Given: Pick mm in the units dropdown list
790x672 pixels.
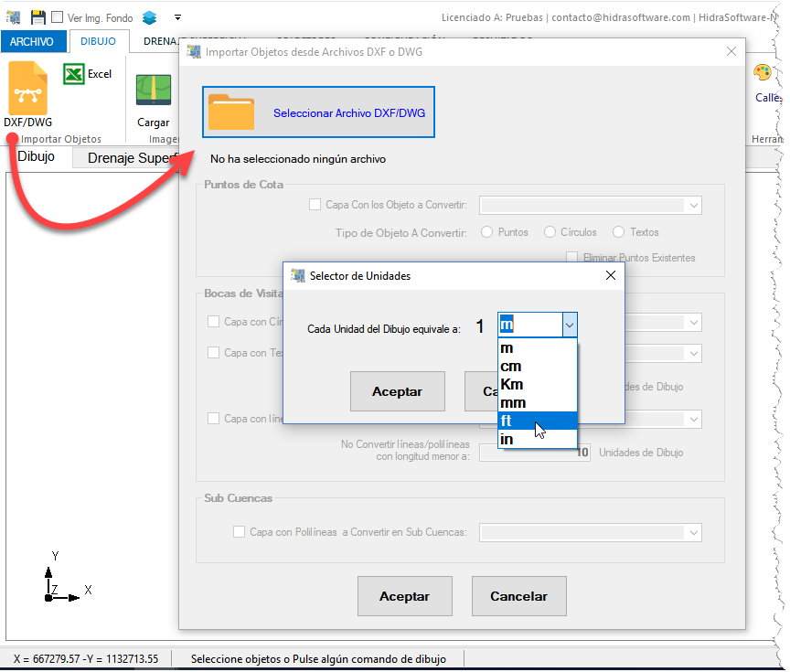Looking at the screenshot, I should (513, 402).
